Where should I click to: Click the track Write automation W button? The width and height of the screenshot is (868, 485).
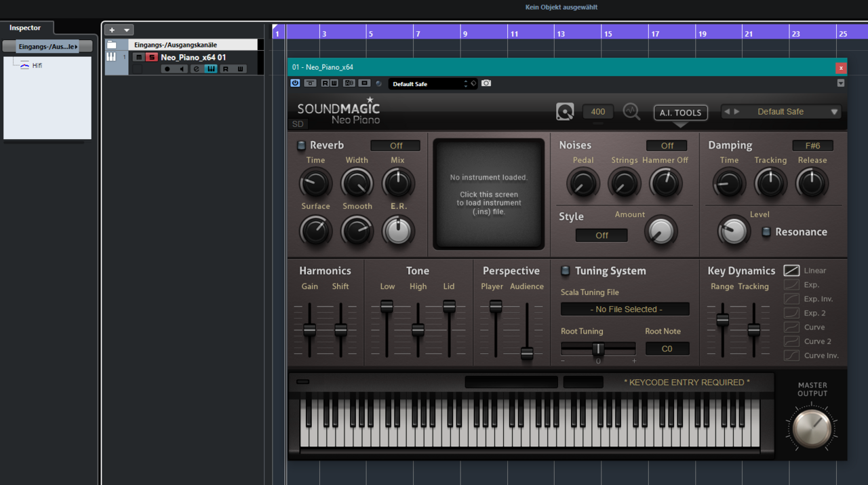pos(240,69)
